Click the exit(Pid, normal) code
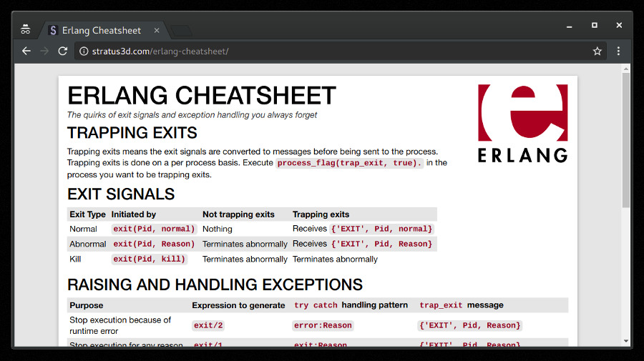The width and height of the screenshot is (644, 361). (x=154, y=229)
